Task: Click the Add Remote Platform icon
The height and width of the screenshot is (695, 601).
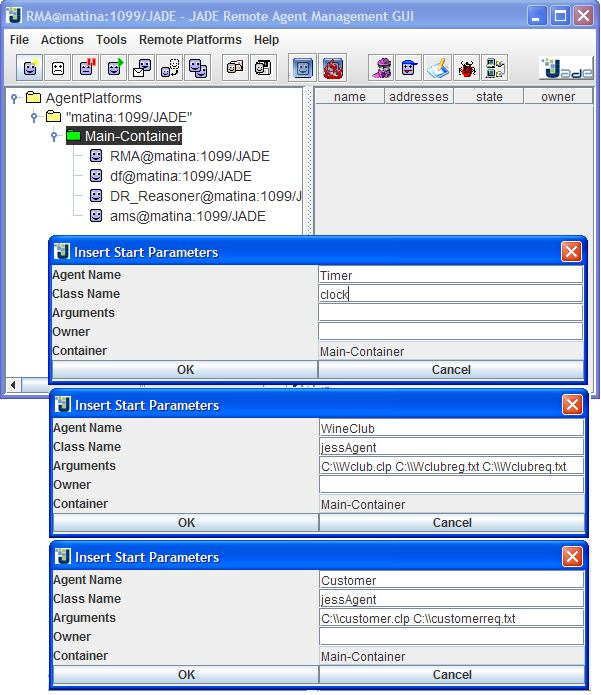Action: tap(495, 68)
